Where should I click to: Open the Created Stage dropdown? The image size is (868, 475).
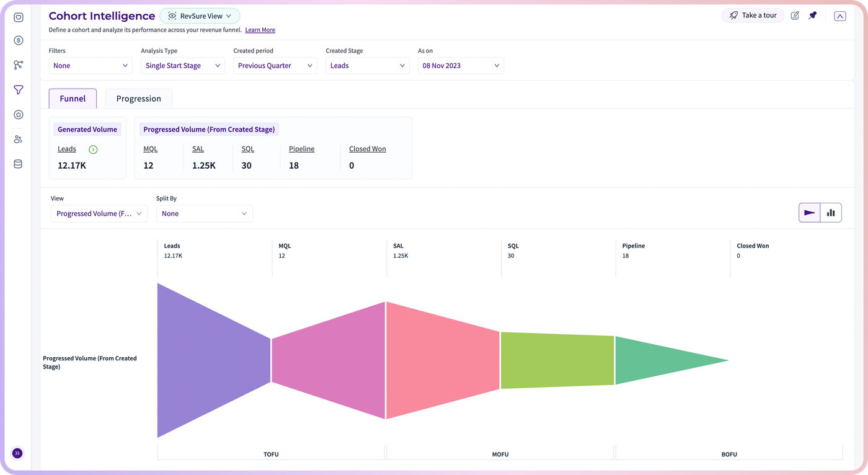(x=368, y=66)
